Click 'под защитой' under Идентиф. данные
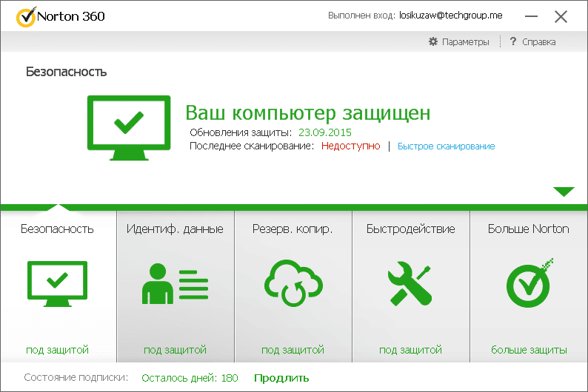The height and width of the screenshot is (392, 588). coord(175,350)
